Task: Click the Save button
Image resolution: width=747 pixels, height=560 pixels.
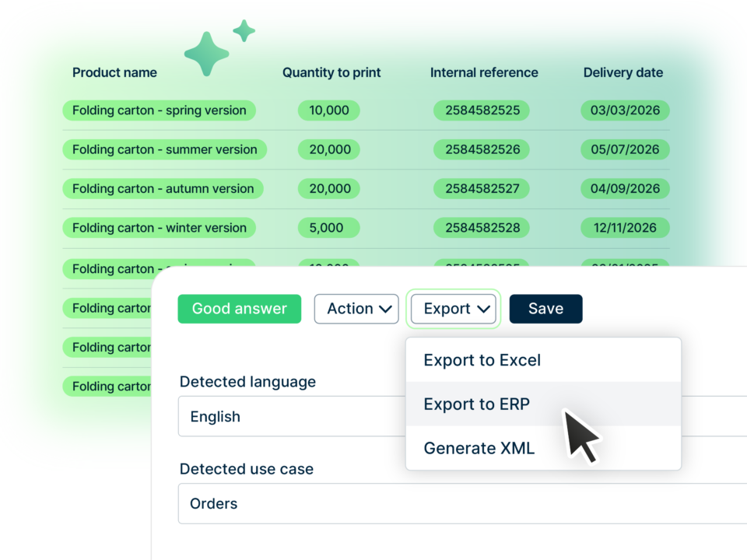Action: pos(545,309)
